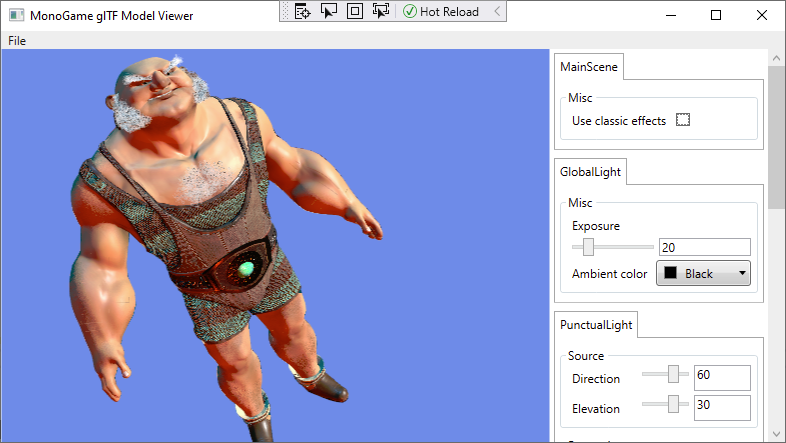The width and height of the screenshot is (786, 443).
Task: Toggle the Use classic effects checkbox
Action: (683, 120)
